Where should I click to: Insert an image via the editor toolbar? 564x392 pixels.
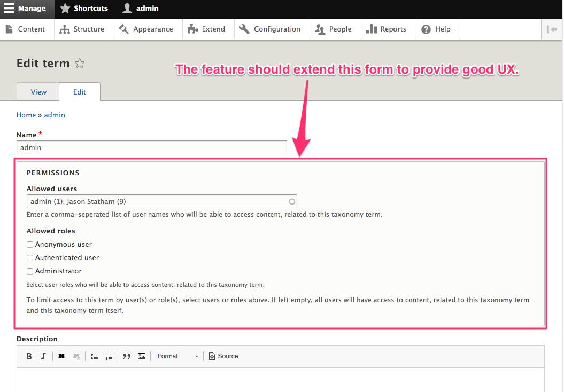(x=141, y=356)
